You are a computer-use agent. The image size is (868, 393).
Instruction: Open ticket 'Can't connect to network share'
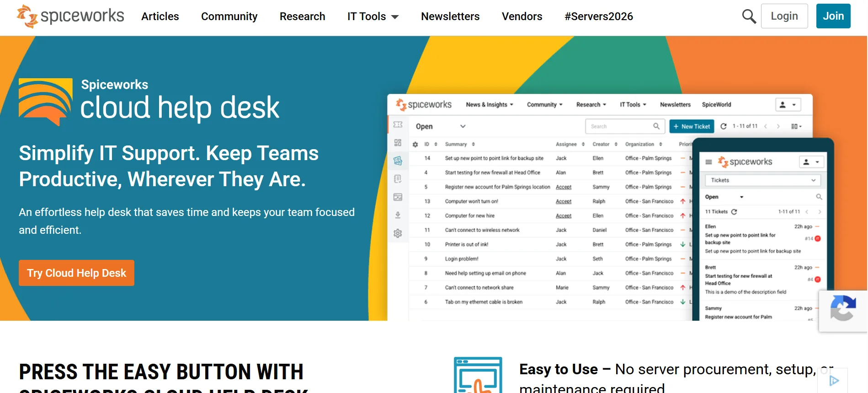click(479, 288)
